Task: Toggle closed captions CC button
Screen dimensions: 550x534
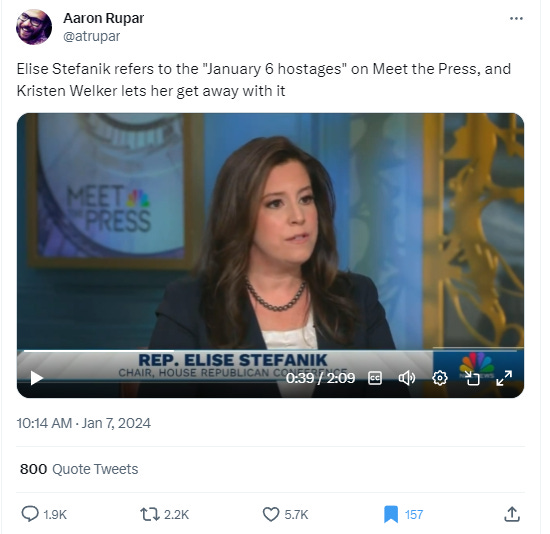Action: 375,378
